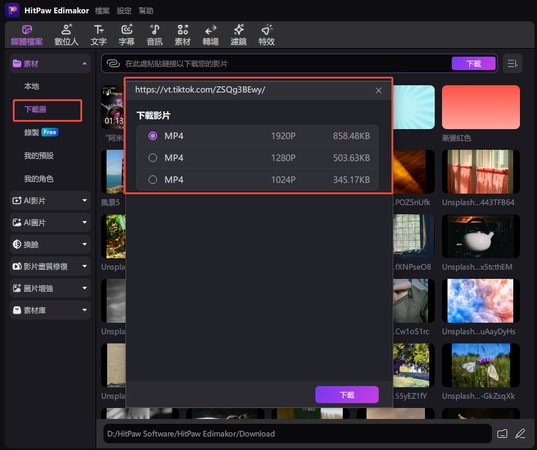Open the 數位人 digital avatar tool

[66, 35]
